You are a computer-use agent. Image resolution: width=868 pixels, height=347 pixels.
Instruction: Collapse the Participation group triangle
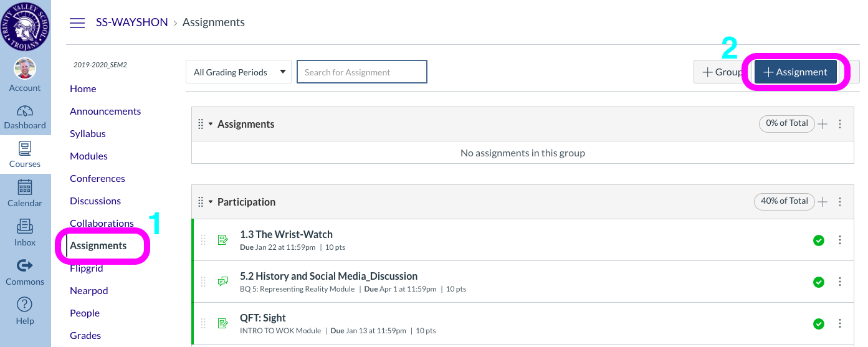(211, 202)
